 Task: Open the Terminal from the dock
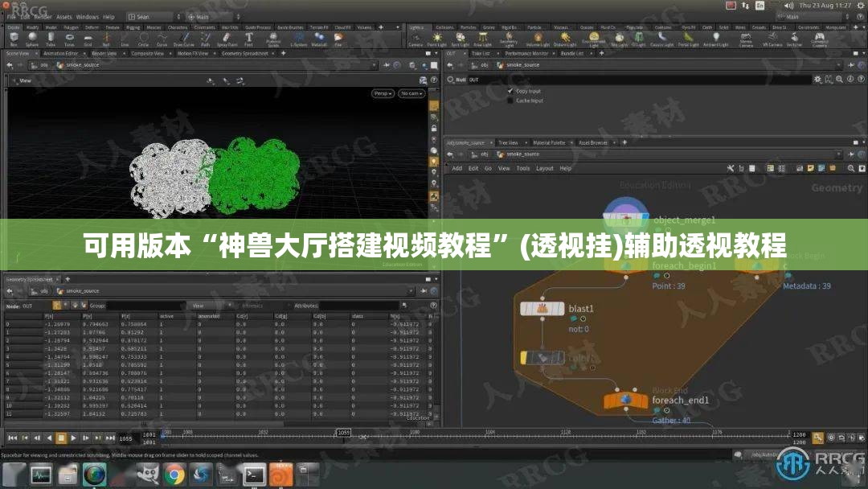click(x=254, y=475)
